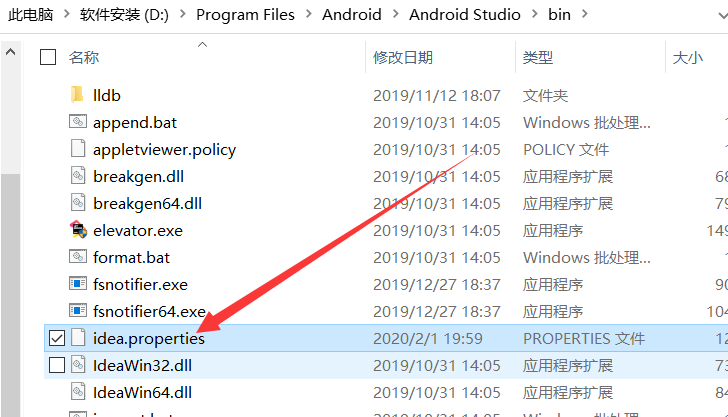Click the navigation pane scrollbar thumb
Viewport: 728px width, 417px height.
10,295
